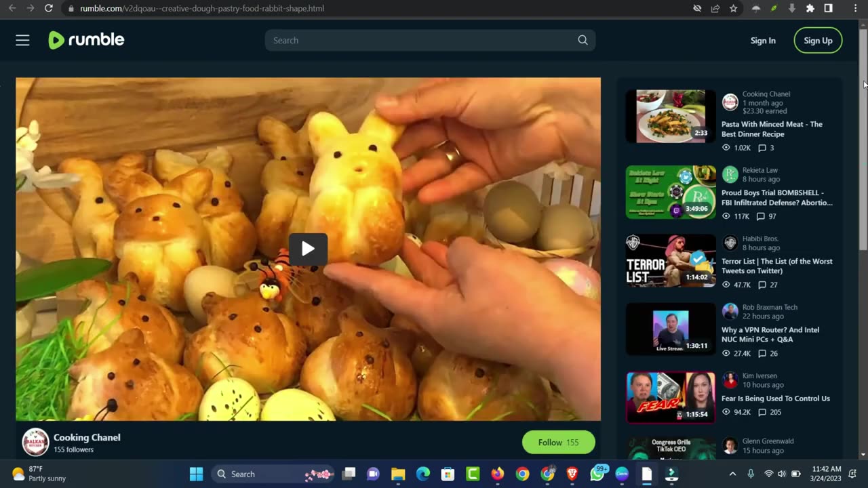The image size is (868, 488).
Task: Open Fear Is Being Used title link
Action: tap(775, 399)
